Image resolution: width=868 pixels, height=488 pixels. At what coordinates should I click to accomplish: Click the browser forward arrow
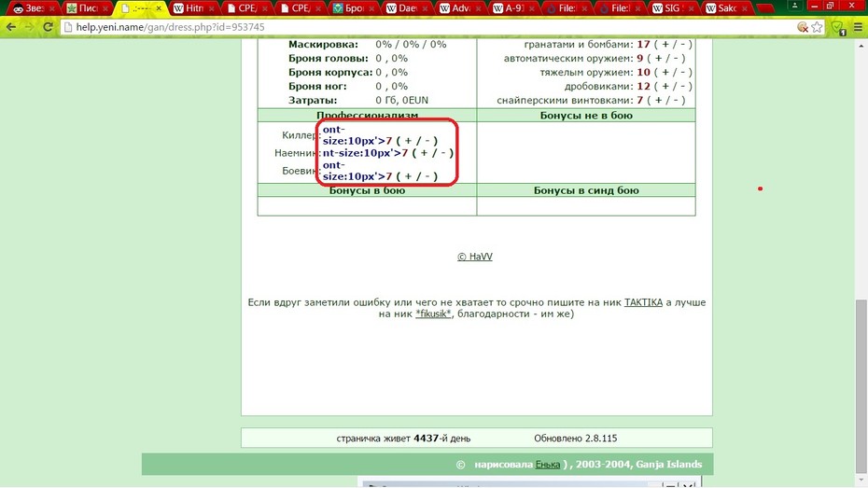click(x=29, y=26)
